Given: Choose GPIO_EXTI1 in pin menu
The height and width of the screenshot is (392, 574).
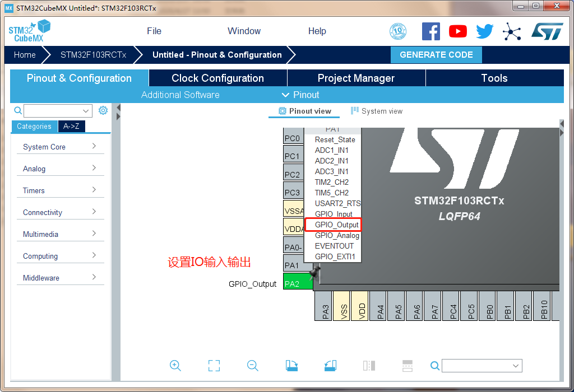Looking at the screenshot, I should [333, 256].
